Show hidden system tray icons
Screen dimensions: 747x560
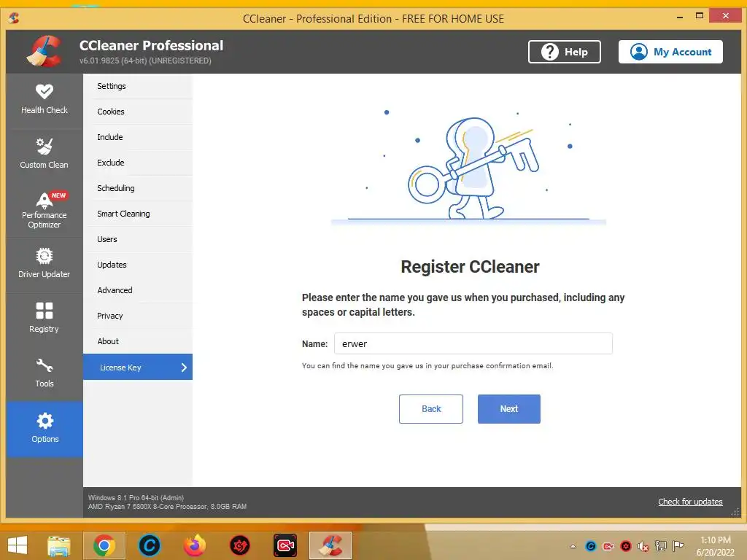[573, 546]
